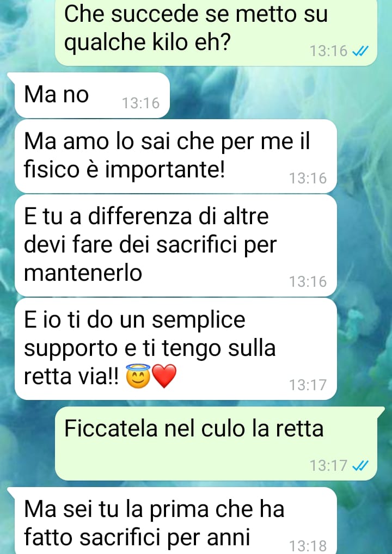Tap the 13:17 timestamp beside the emojis
Viewport: 392px width, 554px height.
(x=308, y=385)
